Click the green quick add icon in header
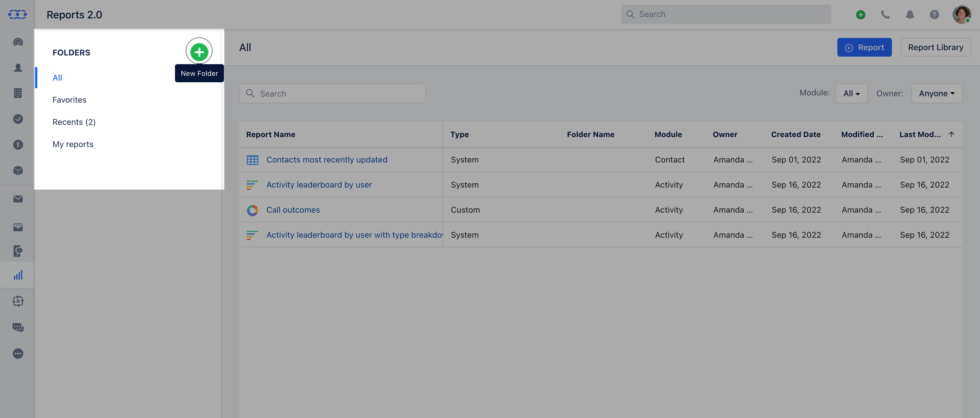Image resolution: width=980 pixels, height=418 pixels. pyautogui.click(x=860, y=15)
